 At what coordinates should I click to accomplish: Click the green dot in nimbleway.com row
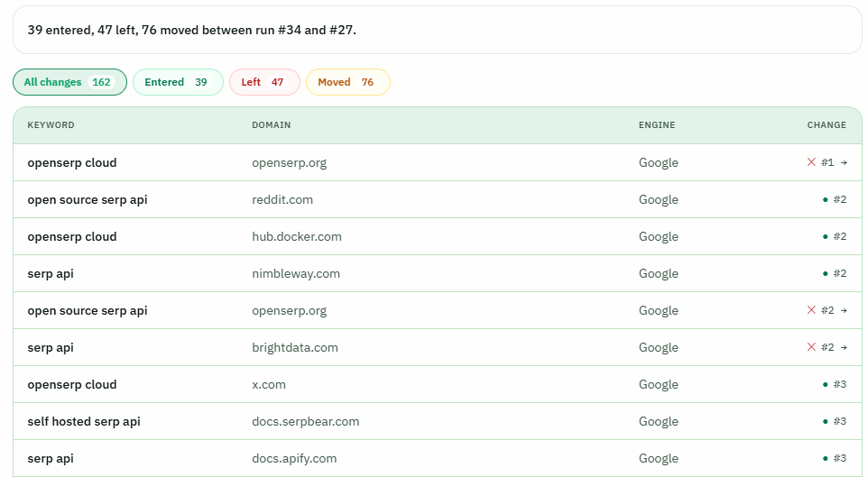(826, 273)
